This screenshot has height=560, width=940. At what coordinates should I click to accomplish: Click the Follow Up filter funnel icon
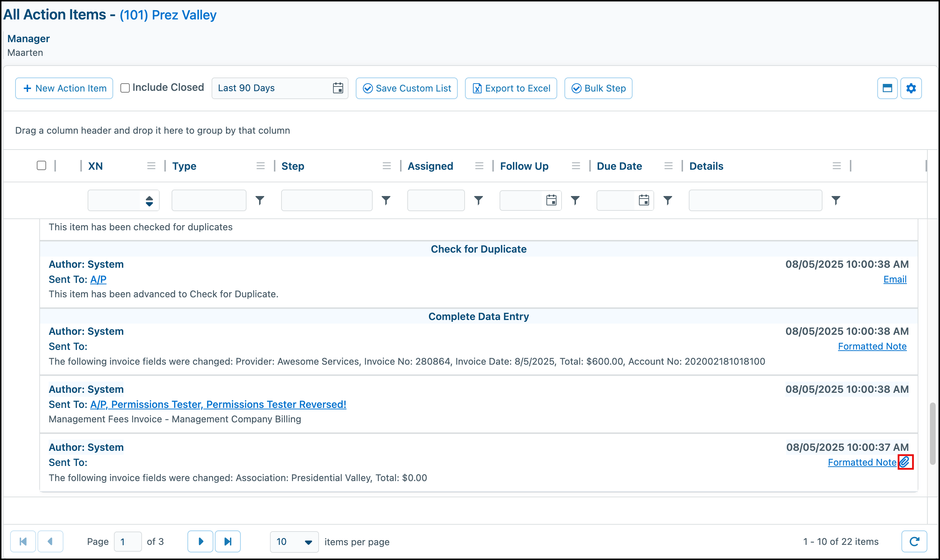click(575, 200)
